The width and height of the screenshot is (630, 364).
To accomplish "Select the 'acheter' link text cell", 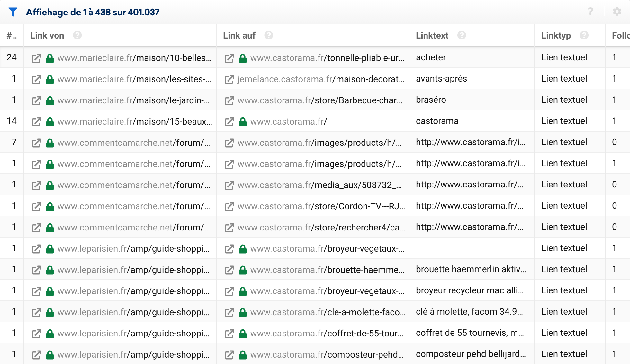I will tap(431, 57).
